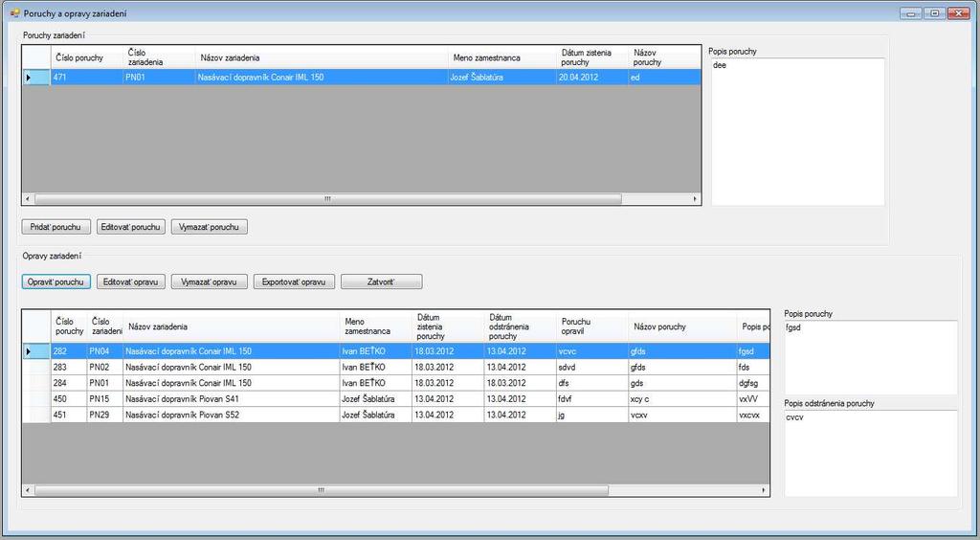Select cell 471 in faults grid
The image size is (980, 540).
(x=87, y=78)
